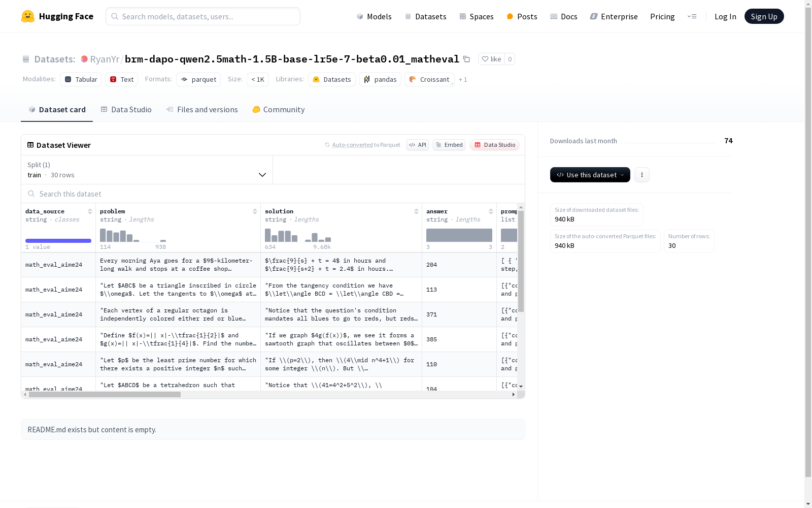
Task: Click the Croissant library tag
Action: pos(429,79)
